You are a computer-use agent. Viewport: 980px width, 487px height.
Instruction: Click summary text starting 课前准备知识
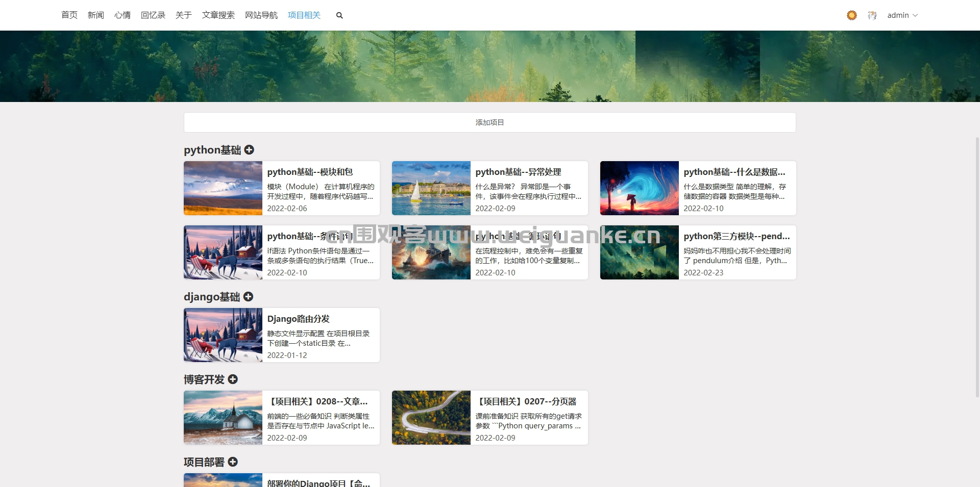coord(529,421)
